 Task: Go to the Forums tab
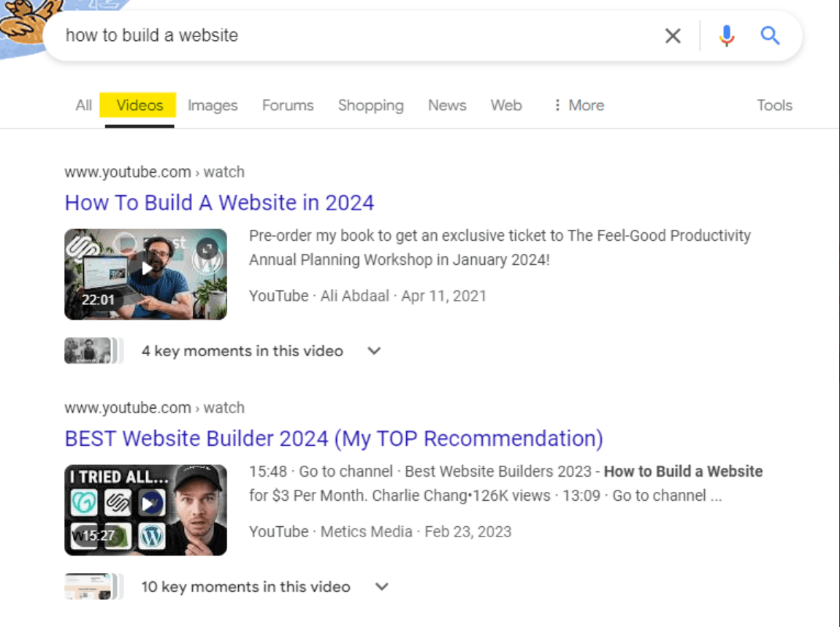tap(288, 106)
